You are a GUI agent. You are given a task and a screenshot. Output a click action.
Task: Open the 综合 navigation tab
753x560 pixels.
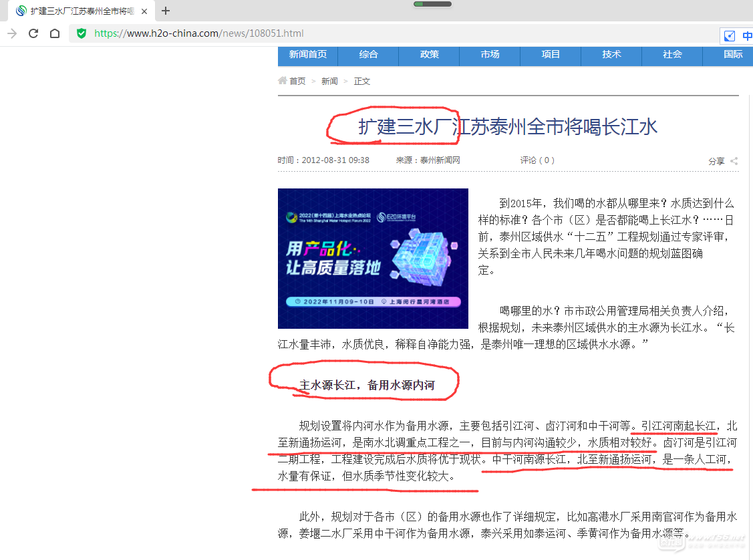(368, 55)
